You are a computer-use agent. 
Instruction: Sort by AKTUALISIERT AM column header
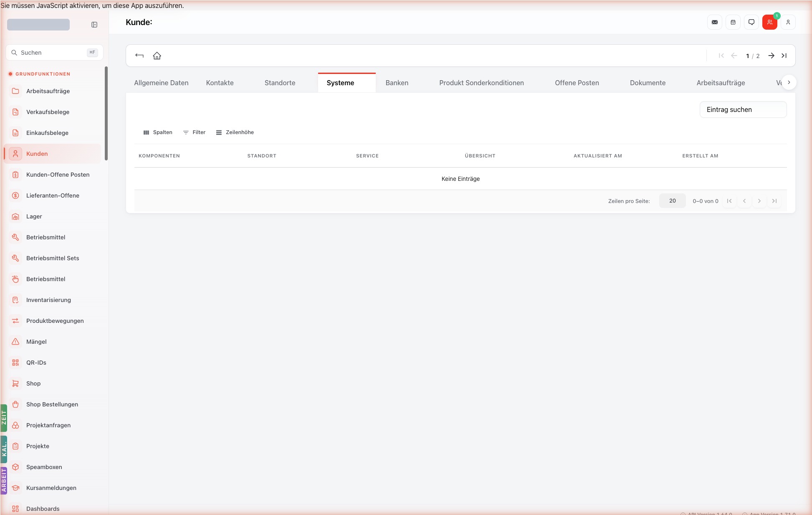[x=598, y=156]
